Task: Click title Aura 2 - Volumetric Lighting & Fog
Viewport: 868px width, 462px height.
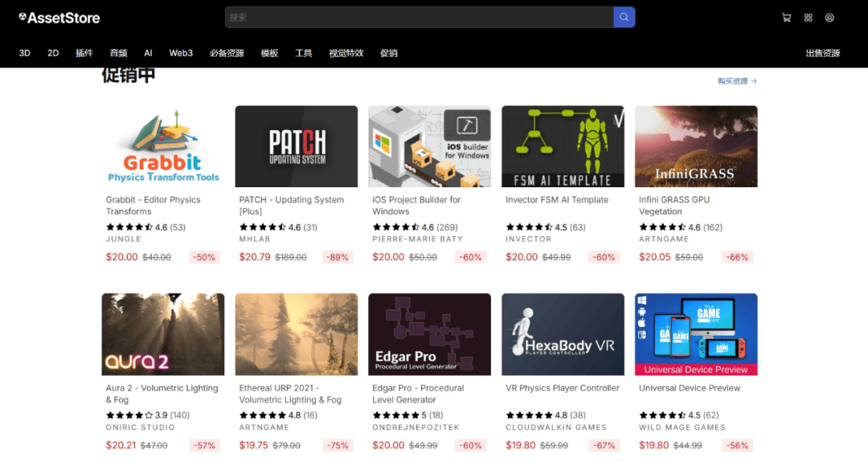Action: pos(162,394)
